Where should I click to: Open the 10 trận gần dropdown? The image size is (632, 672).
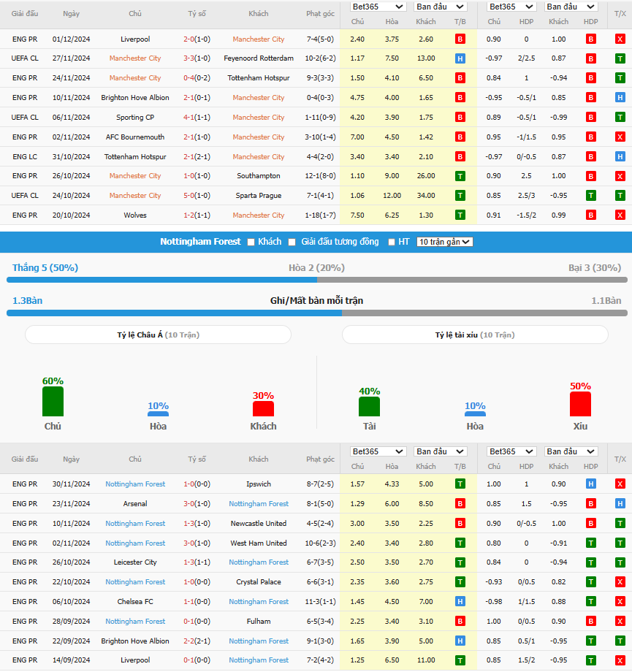(445, 243)
